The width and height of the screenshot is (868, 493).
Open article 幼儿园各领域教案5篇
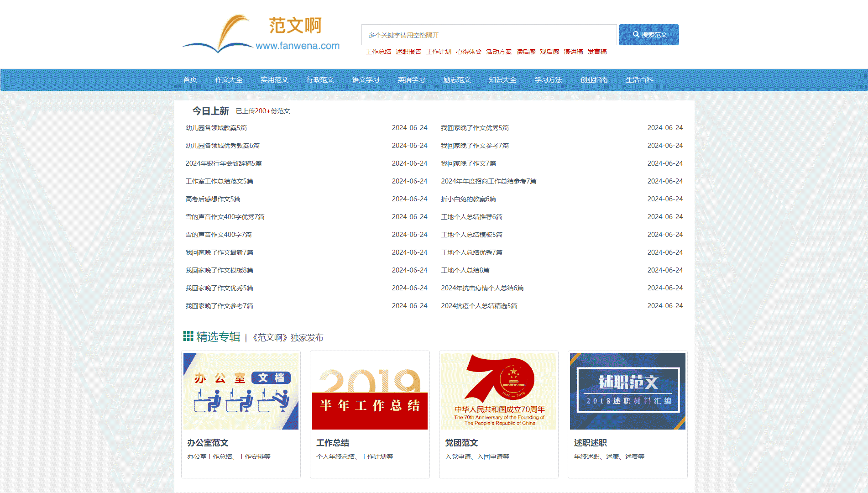click(x=216, y=128)
